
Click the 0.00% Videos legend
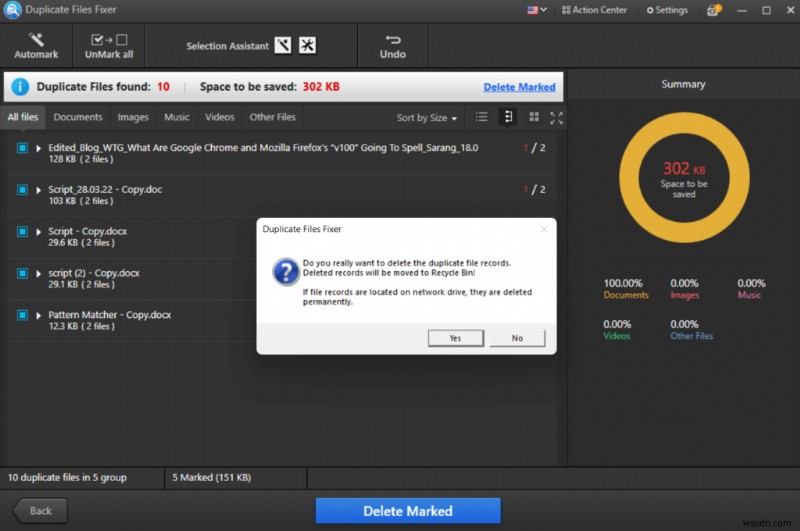point(617,330)
